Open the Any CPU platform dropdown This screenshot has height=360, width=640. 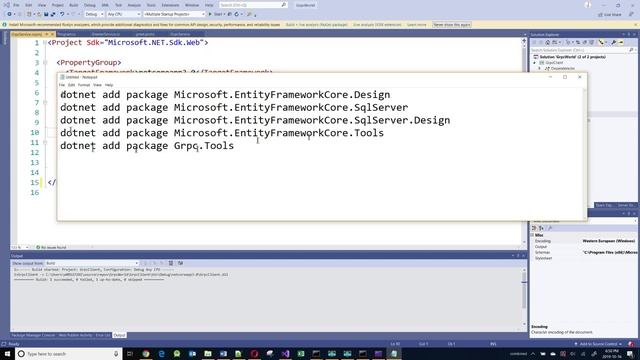click(x=124, y=14)
